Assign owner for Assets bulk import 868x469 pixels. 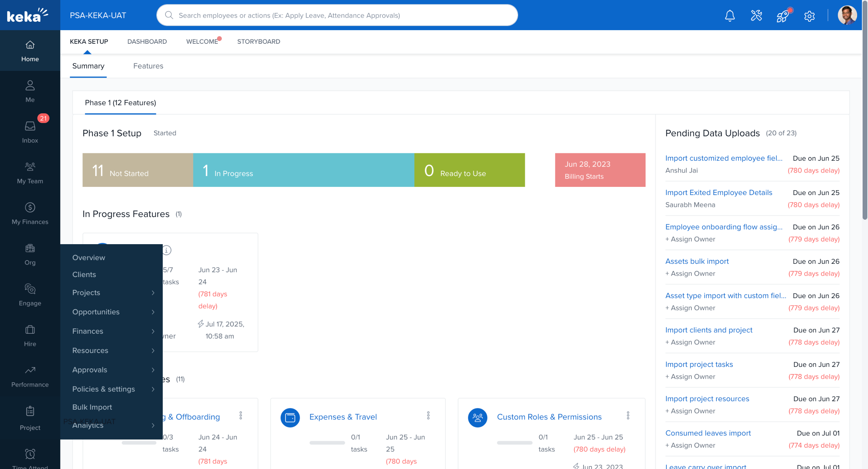coord(690,274)
